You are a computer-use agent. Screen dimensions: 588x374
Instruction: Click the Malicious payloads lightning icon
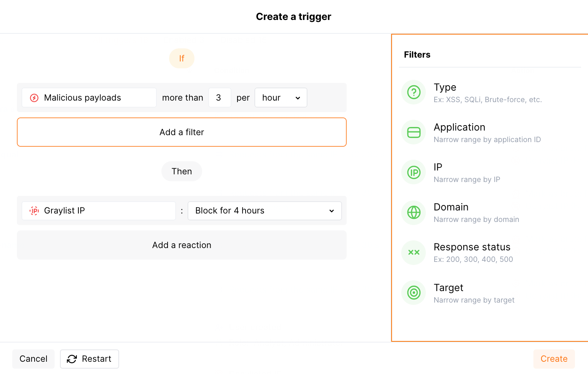tap(34, 98)
